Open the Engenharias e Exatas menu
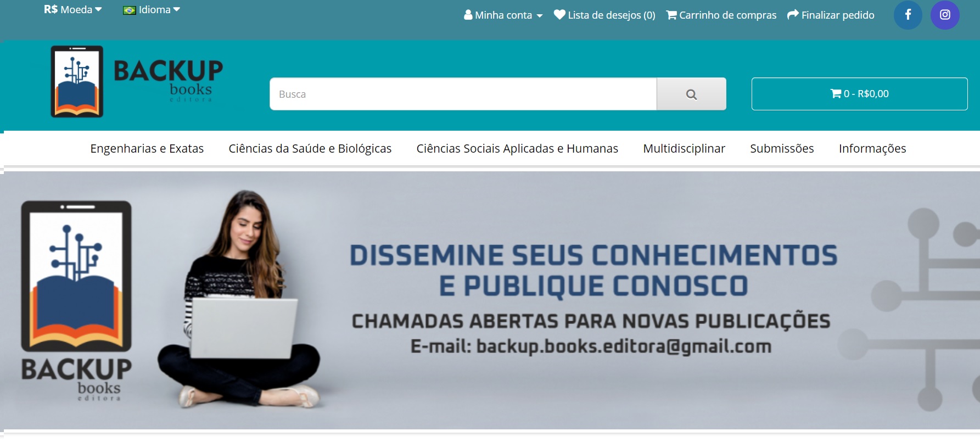Viewport: 980px width, 442px height. tap(147, 148)
